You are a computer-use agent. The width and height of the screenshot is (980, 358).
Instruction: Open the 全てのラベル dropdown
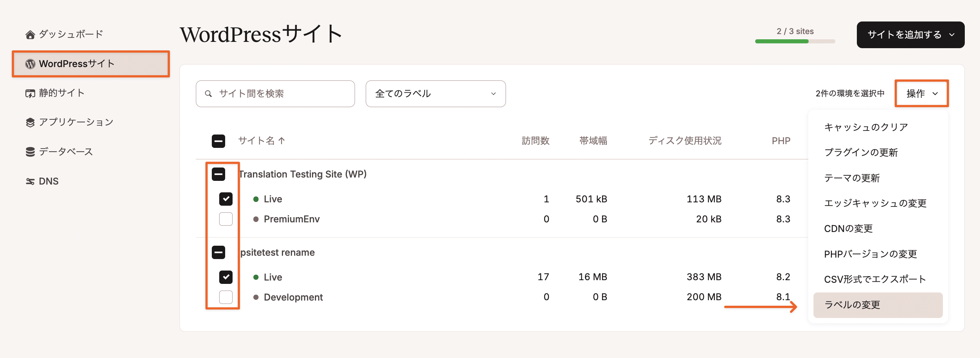(x=435, y=93)
